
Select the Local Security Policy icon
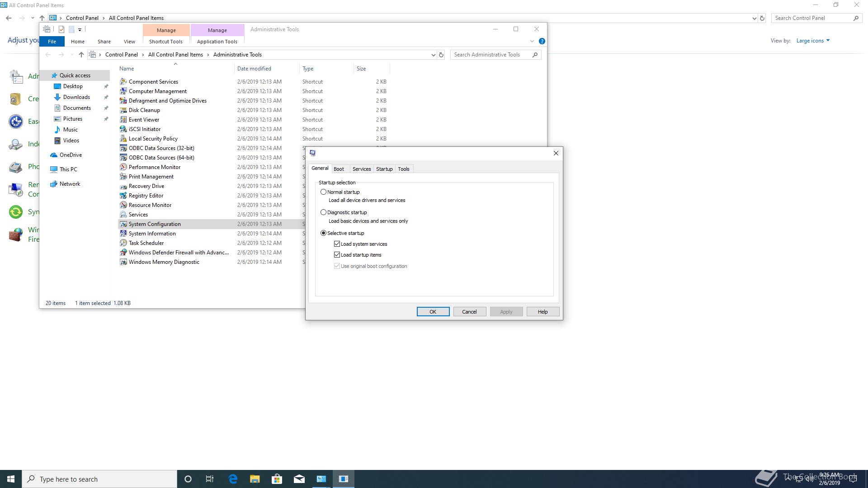click(x=123, y=139)
